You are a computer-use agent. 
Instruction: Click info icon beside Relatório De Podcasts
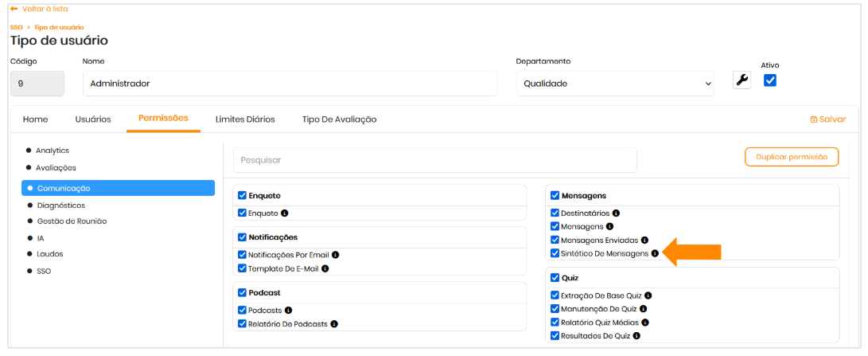click(x=334, y=324)
